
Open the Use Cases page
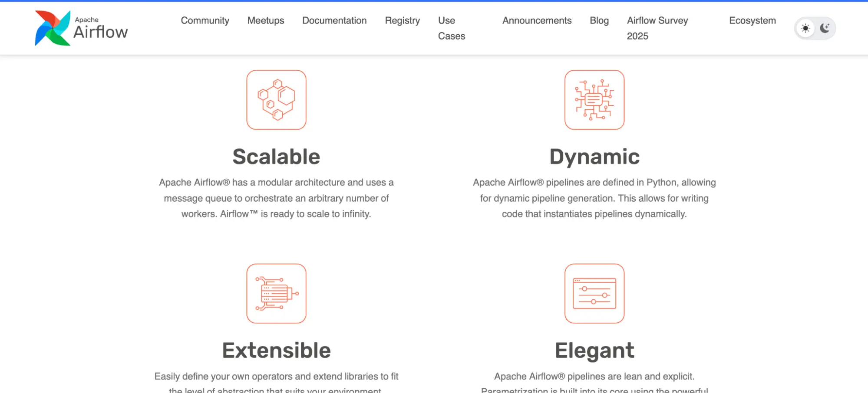452,28
